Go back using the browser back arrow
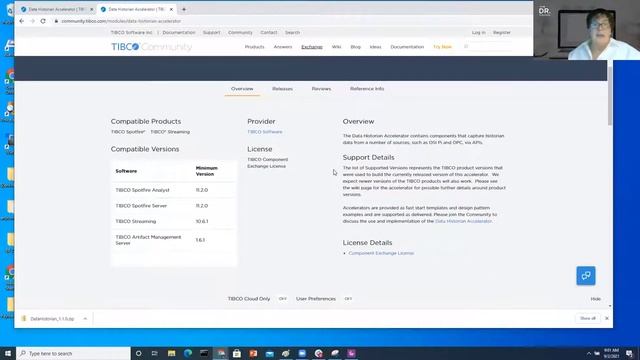This screenshot has height=360, width=640. (22, 21)
